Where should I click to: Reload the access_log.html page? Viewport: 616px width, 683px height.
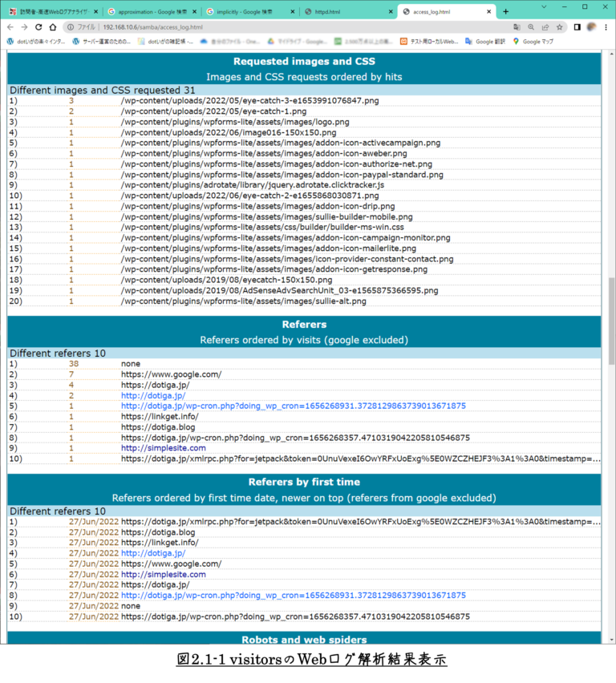point(38,26)
